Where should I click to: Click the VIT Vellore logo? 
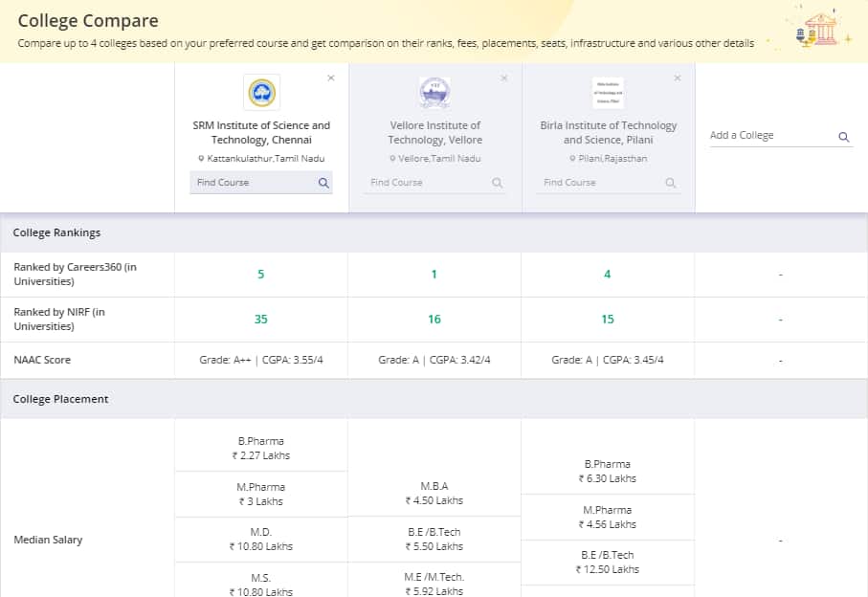click(x=434, y=93)
